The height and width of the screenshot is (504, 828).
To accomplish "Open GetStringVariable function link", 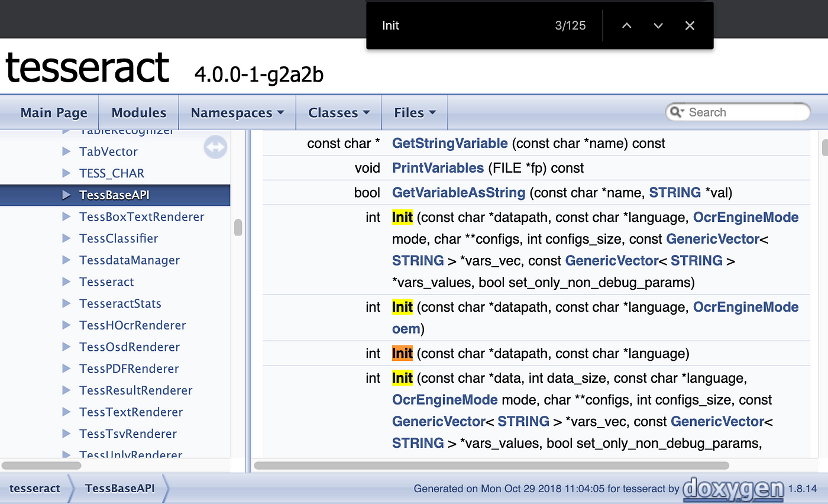I will point(449,143).
